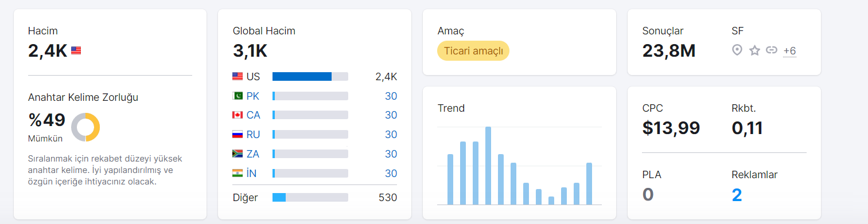Click the US flag beside Hacim 2,4K
Screen dimensions: 868x224
[76, 50]
